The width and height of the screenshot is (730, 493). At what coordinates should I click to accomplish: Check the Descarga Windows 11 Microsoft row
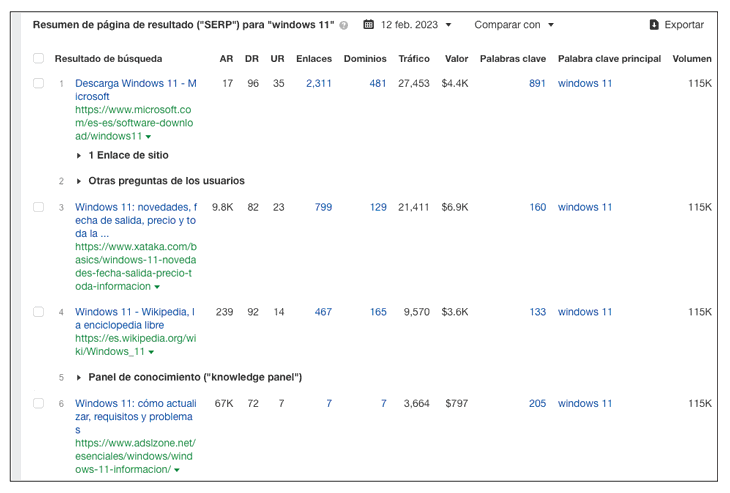39,84
